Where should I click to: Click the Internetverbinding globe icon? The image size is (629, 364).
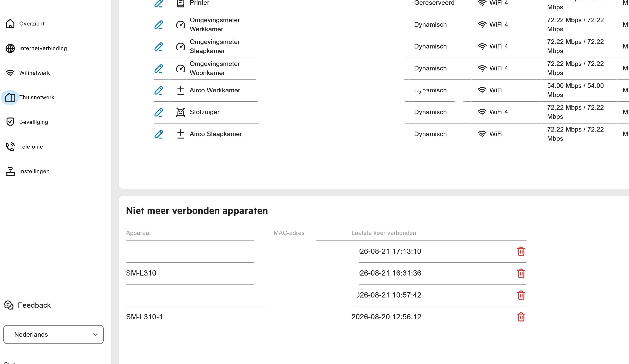click(10, 48)
